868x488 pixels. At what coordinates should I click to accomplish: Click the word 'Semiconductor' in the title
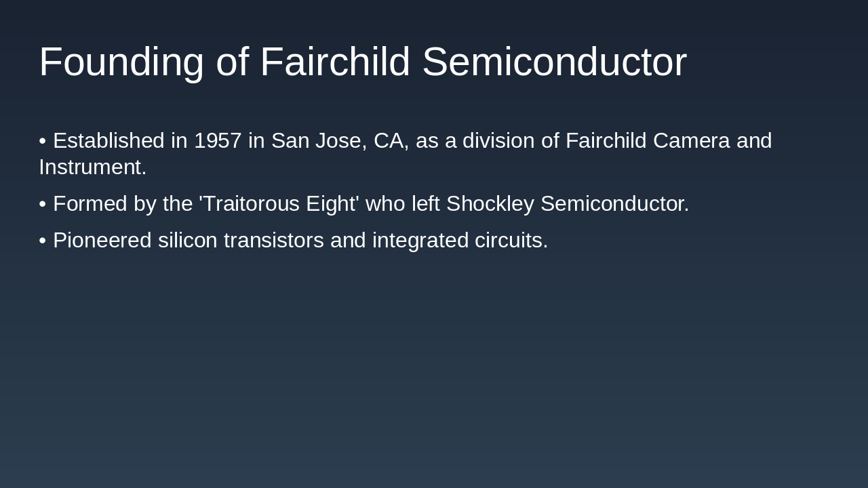coord(554,62)
